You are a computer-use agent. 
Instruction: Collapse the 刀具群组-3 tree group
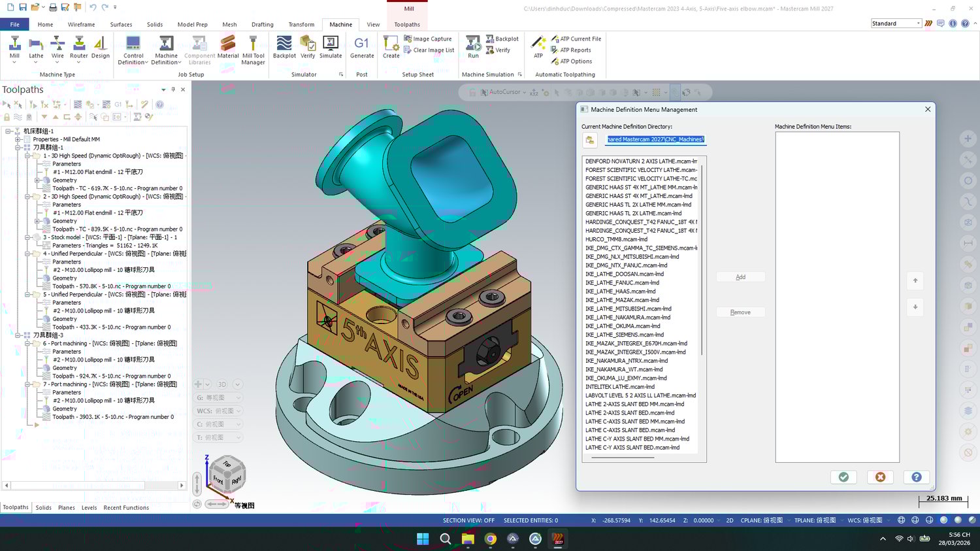pos(18,335)
